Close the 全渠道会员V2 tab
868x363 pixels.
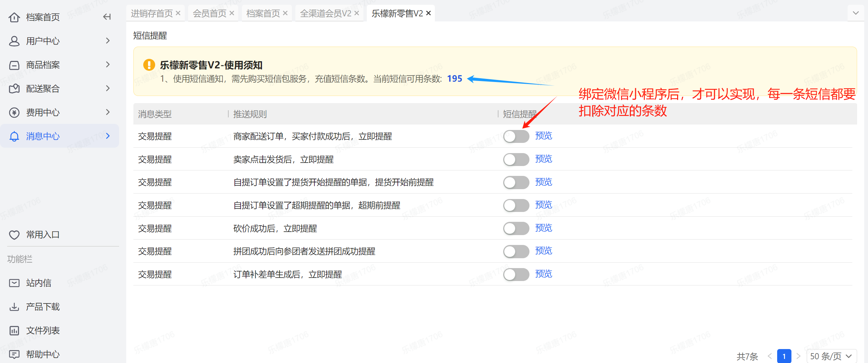pos(357,13)
